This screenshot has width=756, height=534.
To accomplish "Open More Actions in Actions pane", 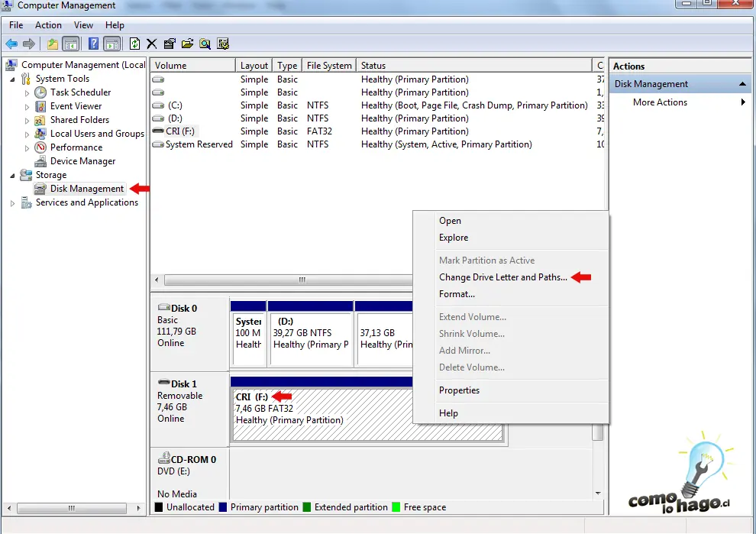I will point(660,102).
